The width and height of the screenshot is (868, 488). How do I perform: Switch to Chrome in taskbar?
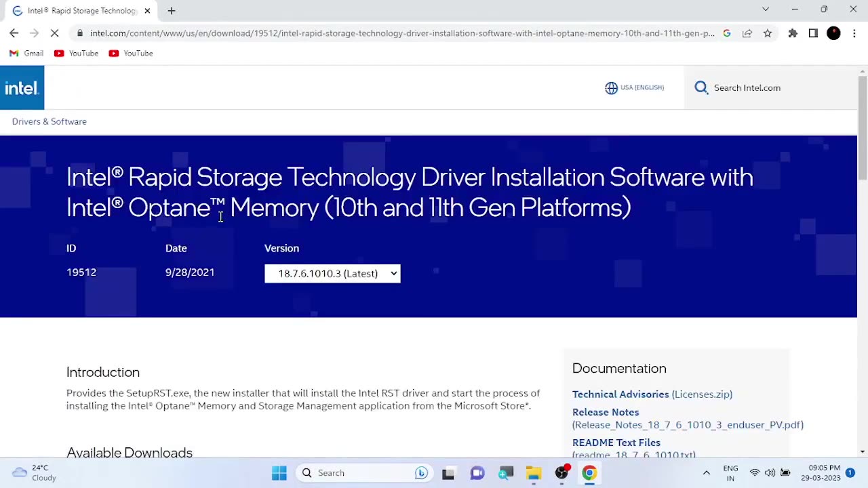(x=589, y=473)
